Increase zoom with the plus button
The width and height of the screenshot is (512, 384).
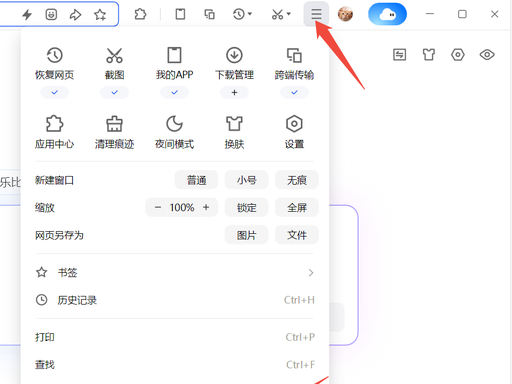pos(206,207)
